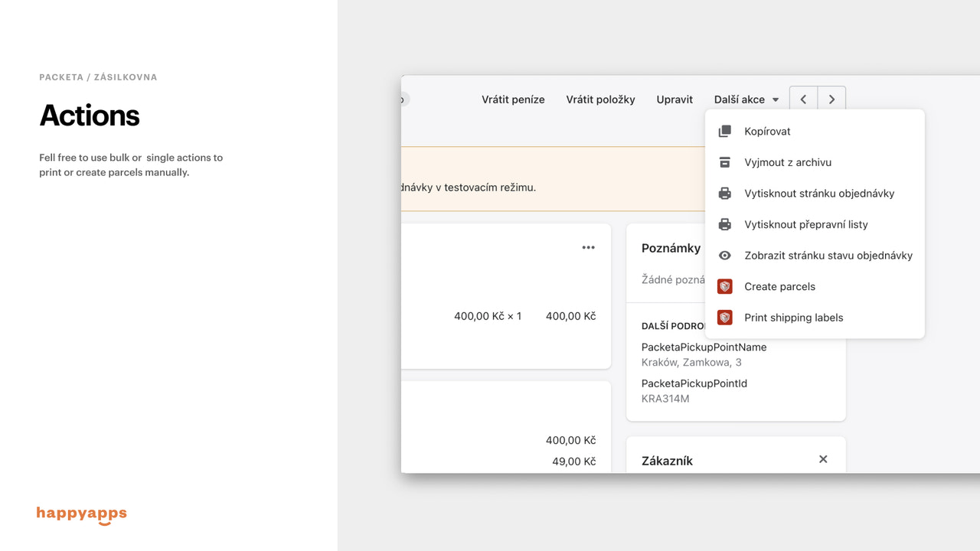Viewport: 980px width, 551px height.
Task: Click the eye icon beside Zobrazit stránku stavu
Action: coord(724,255)
